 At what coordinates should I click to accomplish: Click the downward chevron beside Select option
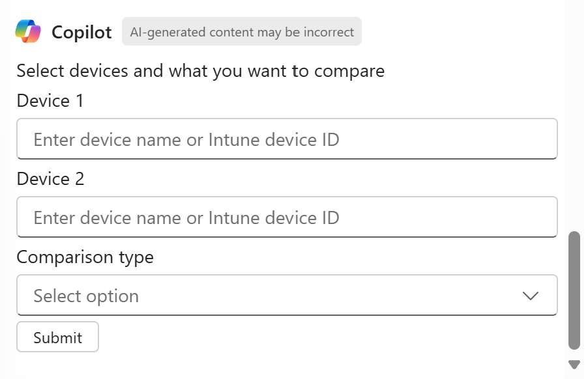click(x=530, y=295)
